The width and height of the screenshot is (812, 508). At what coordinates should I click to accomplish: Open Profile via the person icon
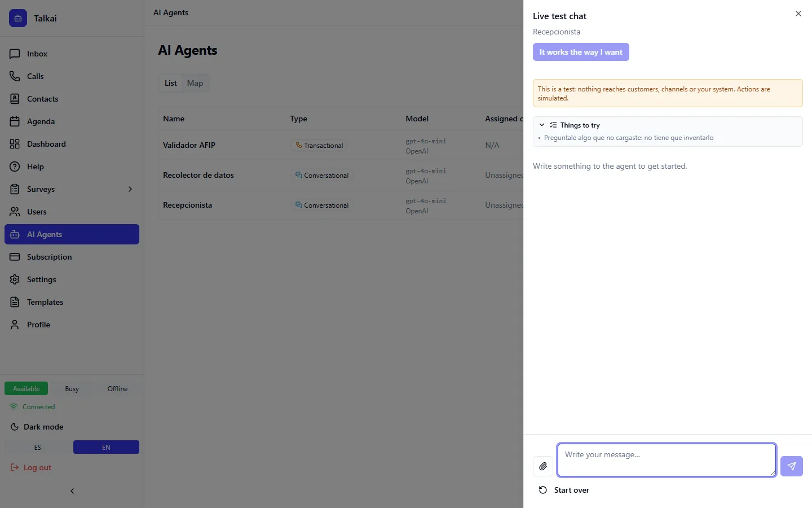15,325
